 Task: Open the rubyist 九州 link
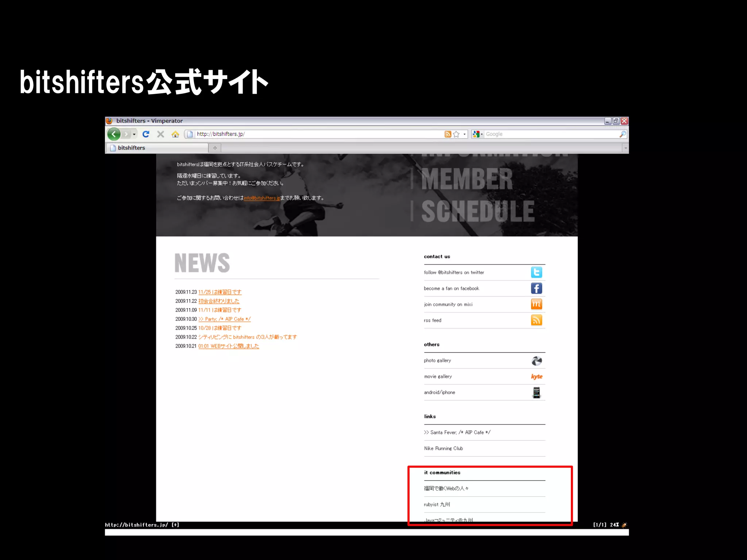coord(437,505)
